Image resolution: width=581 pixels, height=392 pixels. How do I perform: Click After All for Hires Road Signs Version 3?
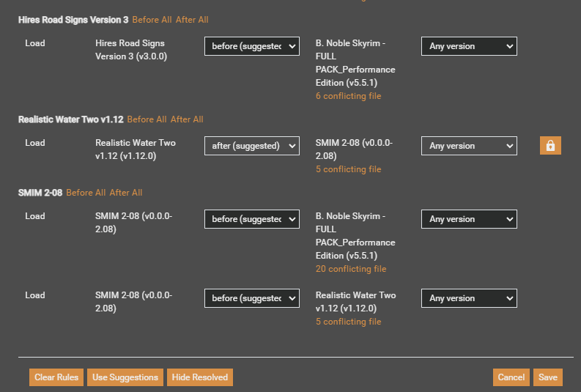[192, 20]
